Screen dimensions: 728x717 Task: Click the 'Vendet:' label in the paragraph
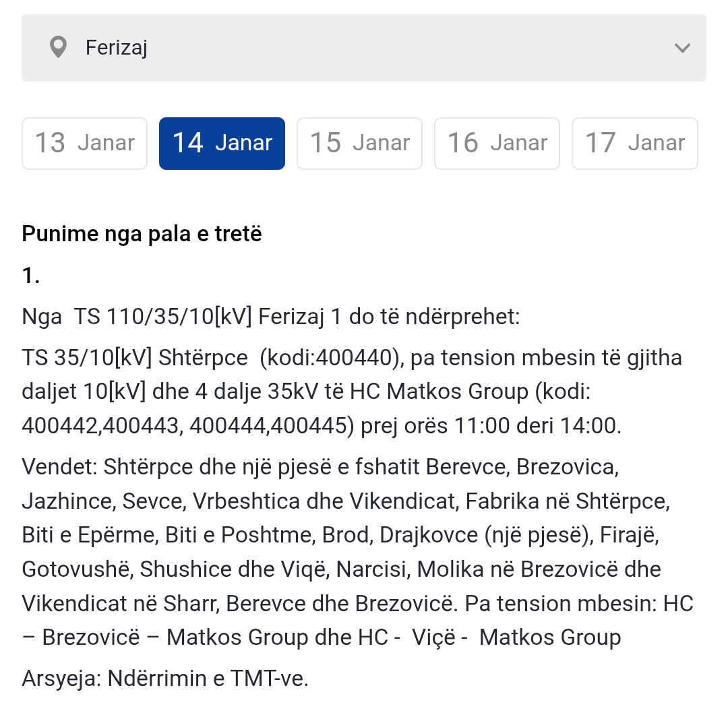click(59, 467)
